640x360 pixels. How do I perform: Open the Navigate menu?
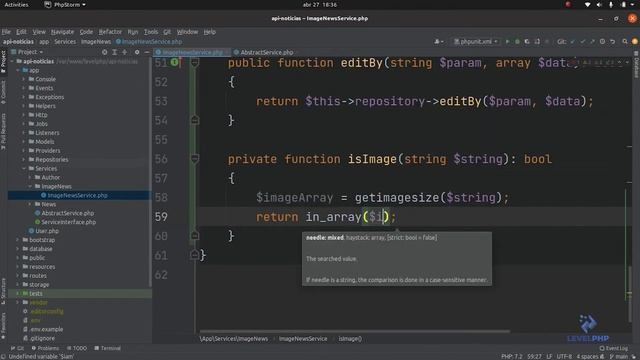point(62,32)
